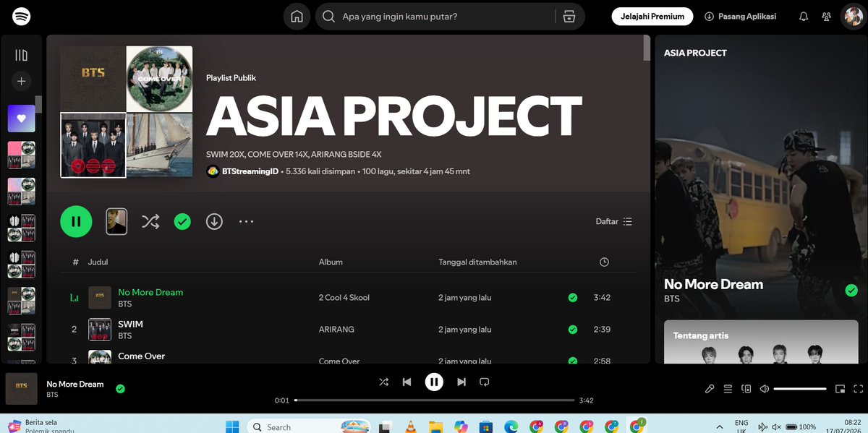Sort by the 'Judul' column header
The width and height of the screenshot is (868, 433).
pos(98,262)
